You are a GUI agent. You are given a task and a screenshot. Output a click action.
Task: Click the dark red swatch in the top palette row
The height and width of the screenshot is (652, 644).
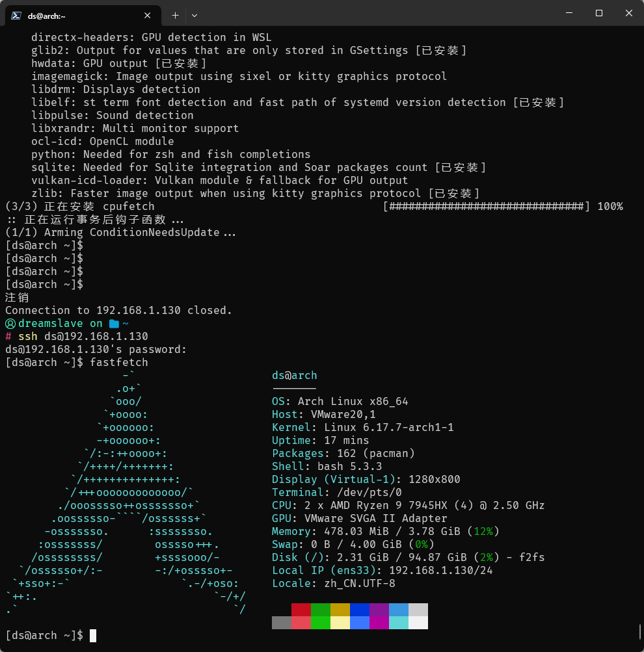click(301, 610)
